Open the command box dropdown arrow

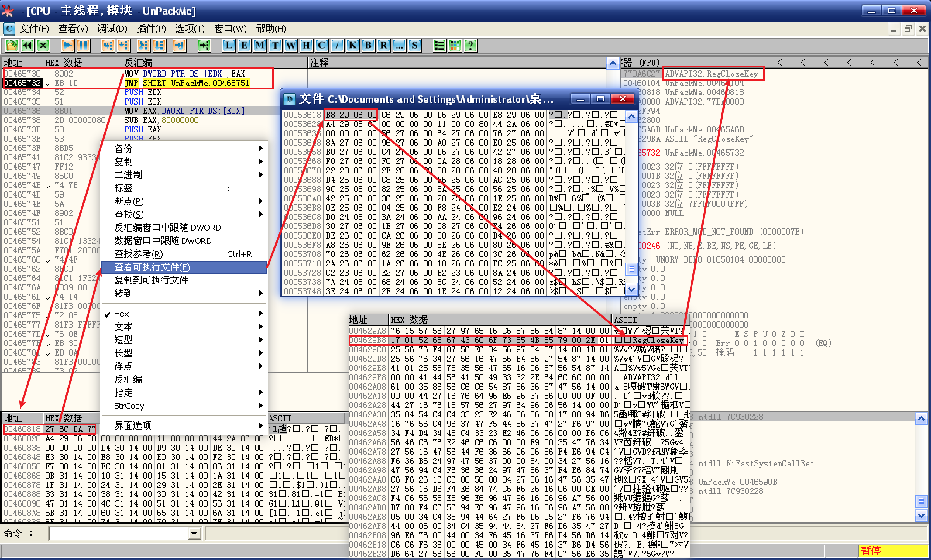coord(194,534)
